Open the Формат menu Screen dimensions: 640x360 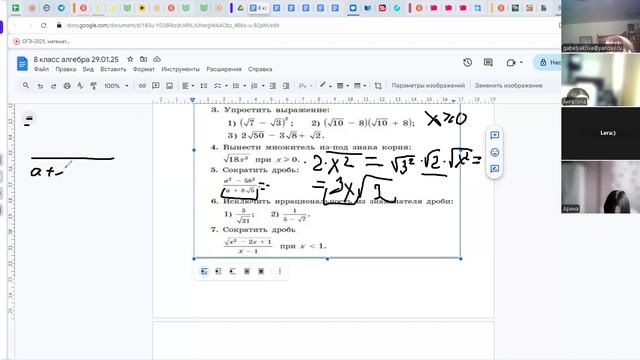[x=144, y=69]
